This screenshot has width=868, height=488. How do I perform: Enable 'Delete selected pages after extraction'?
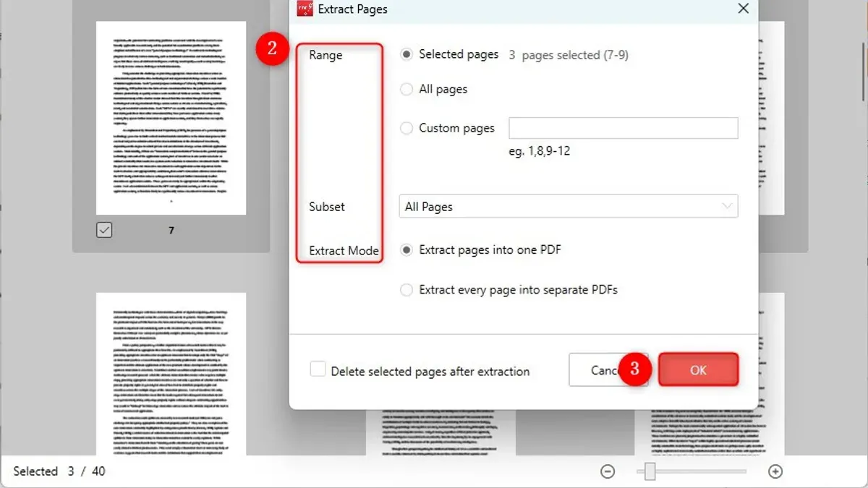(318, 369)
